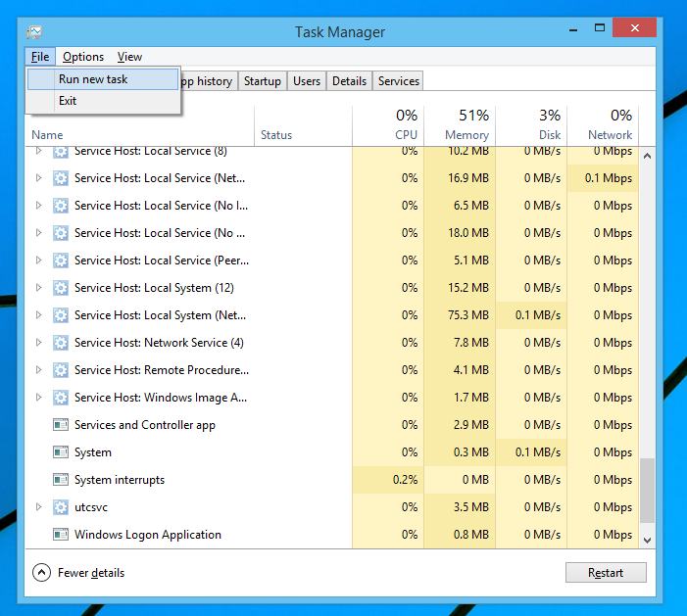Open the Options menu
Screen dimensions: 687x616
(83, 57)
